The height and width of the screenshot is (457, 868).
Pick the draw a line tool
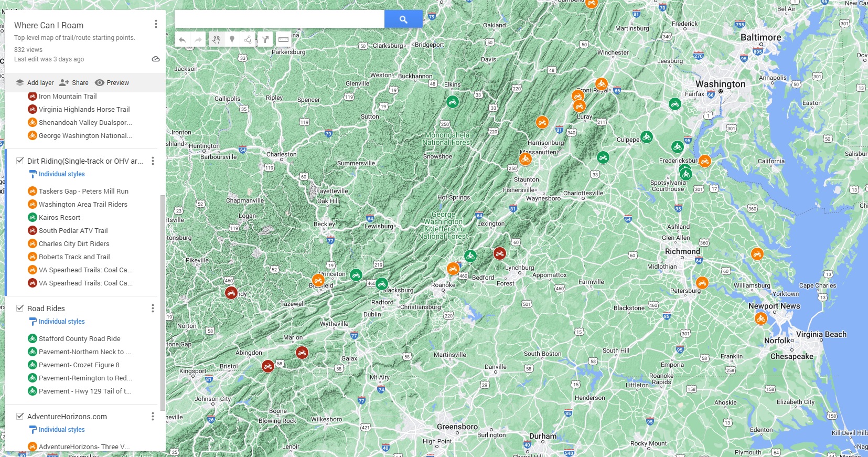pos(248,39)
